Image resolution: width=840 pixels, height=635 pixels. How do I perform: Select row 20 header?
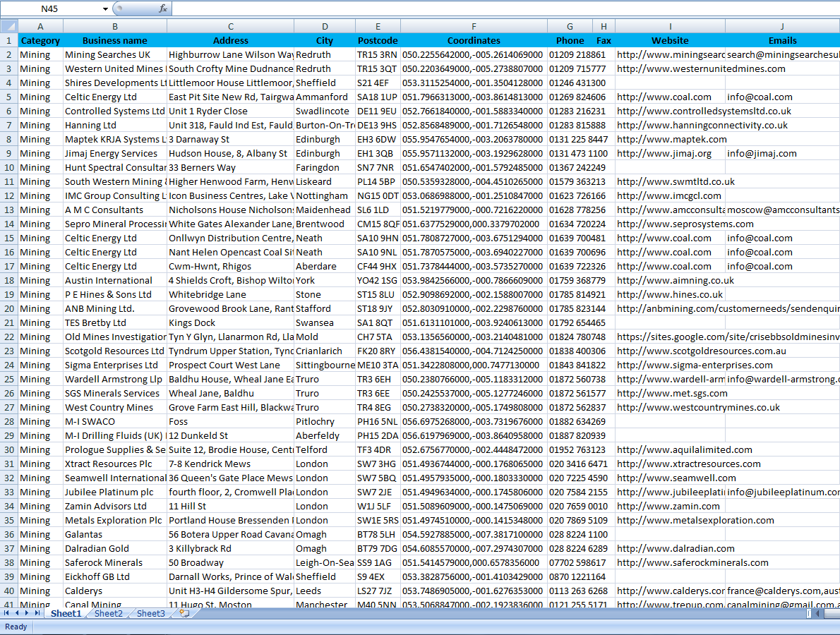(x=8, y=308)
